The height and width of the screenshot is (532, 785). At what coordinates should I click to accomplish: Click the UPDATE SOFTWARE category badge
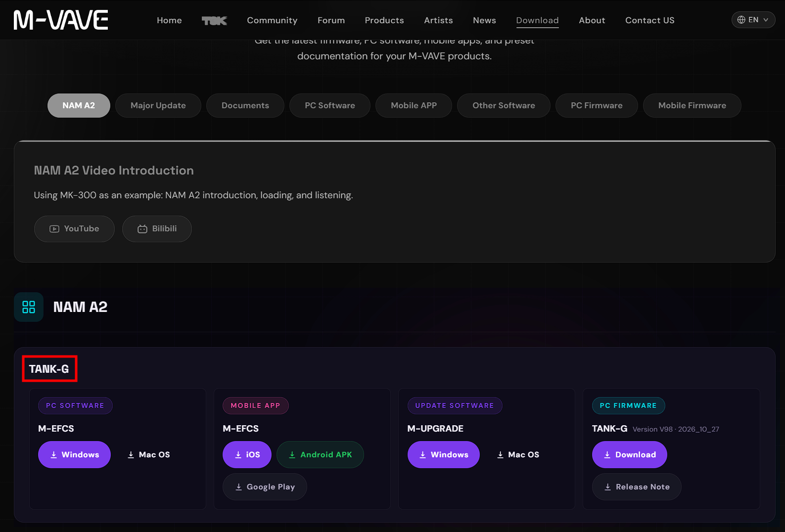point(455,406)
